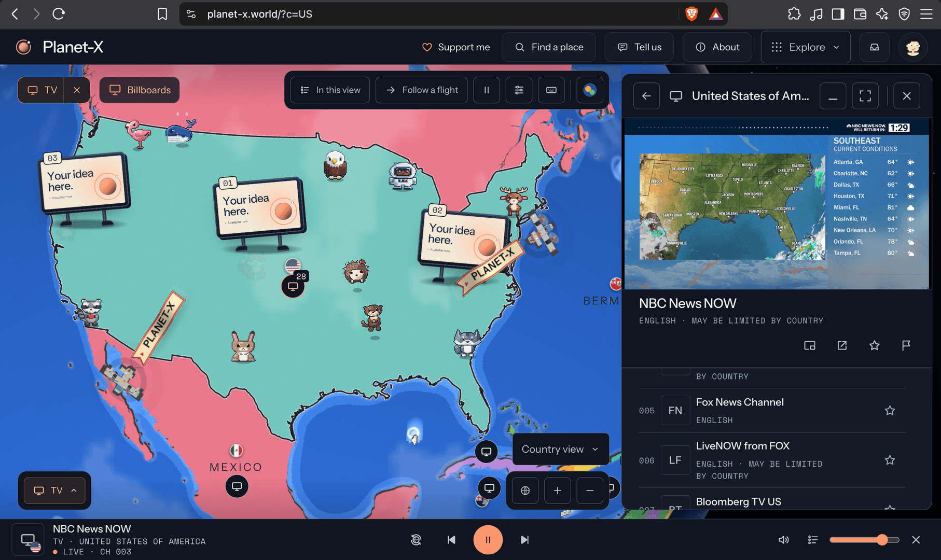
Task: Open NBC News NOW in external window icon
Action: click(842, 345)
